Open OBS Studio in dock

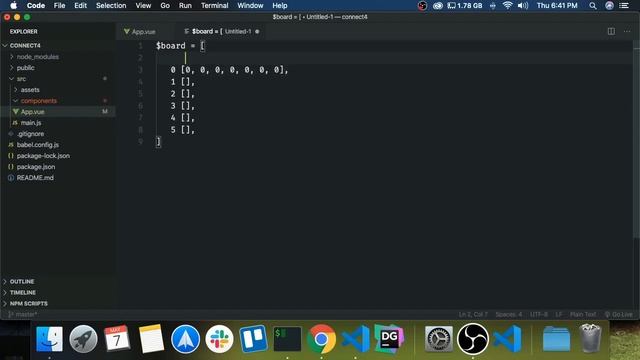coord(473,339)
